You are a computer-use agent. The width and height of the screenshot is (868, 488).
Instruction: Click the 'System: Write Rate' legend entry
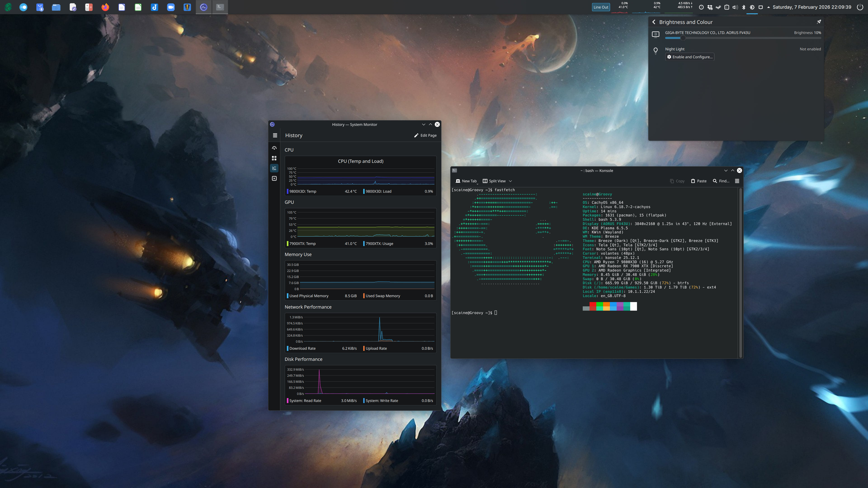point(398,400)
